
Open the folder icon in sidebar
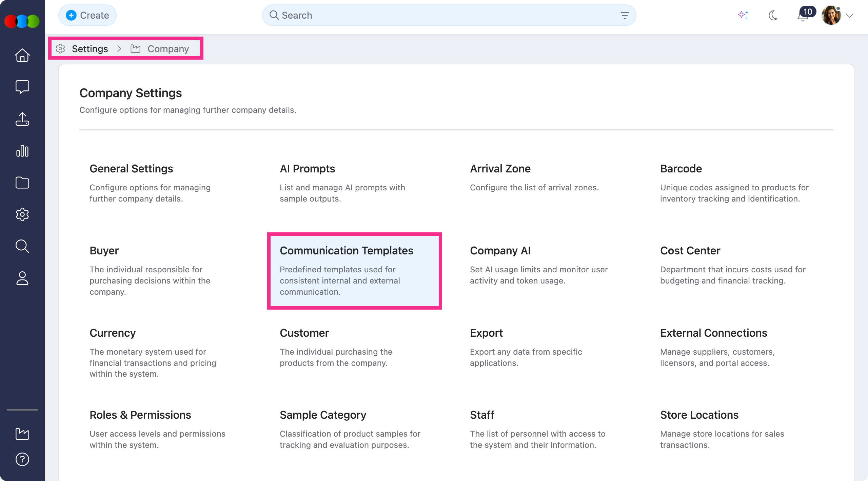tap(22, 183)
